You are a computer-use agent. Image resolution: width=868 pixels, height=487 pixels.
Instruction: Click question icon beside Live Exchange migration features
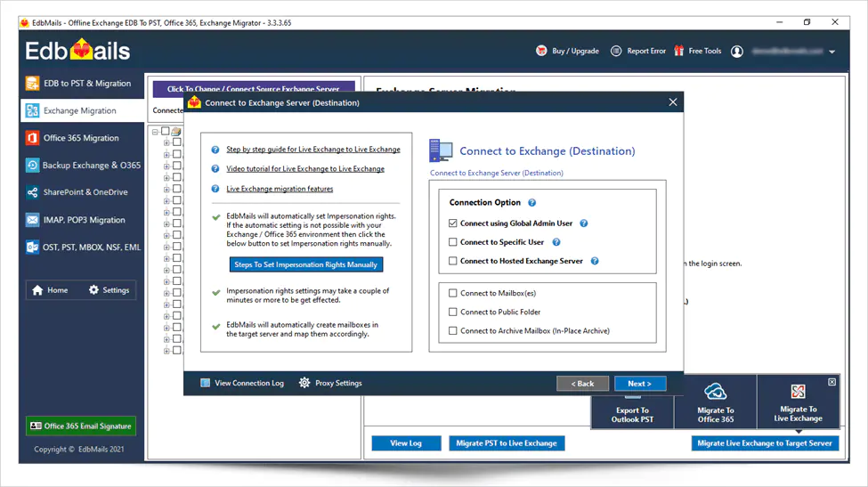(x=215, y=189)
